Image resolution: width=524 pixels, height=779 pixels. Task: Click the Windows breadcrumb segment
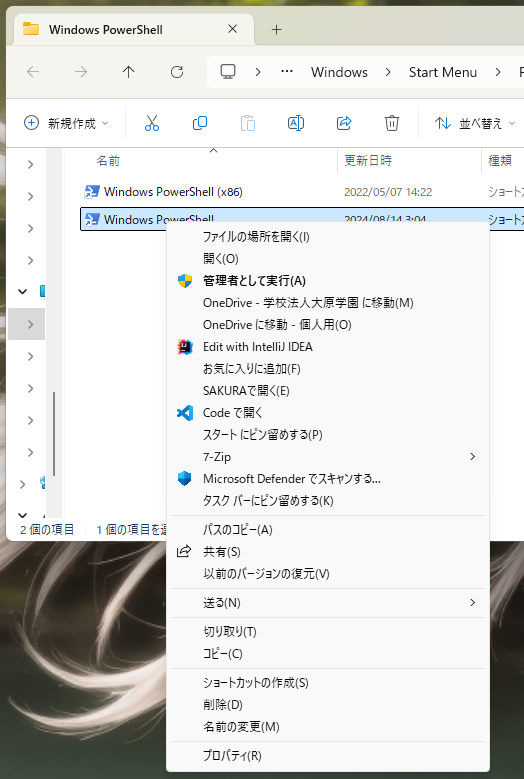pyautogui.click(x=339, y=72)
